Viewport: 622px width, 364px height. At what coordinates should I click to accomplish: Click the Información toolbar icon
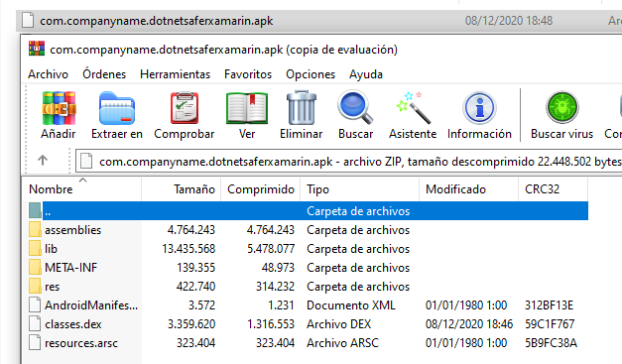pos(479,108)
